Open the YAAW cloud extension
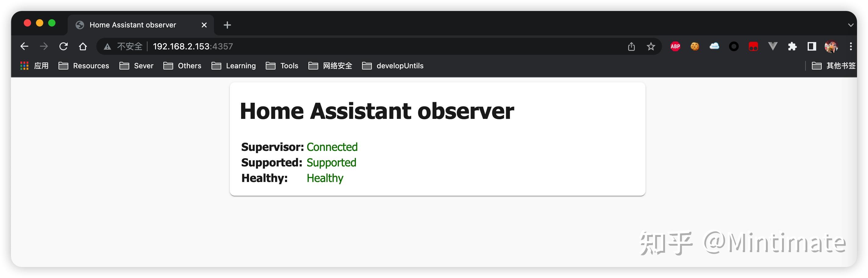Image resolution: width=868 pixels, height=278 pixels. click(714, 46)
